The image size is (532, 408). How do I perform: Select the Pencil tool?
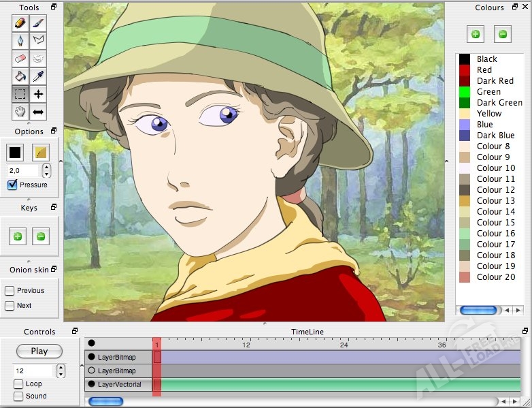(x=20, y=23)
